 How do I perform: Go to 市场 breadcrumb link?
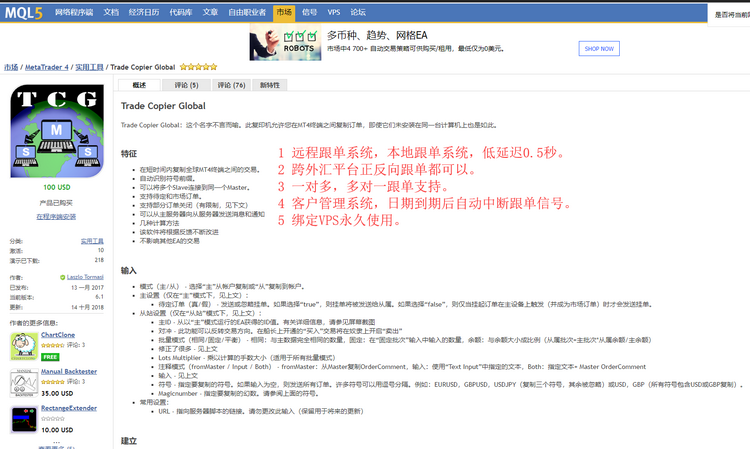pos(11,67)
